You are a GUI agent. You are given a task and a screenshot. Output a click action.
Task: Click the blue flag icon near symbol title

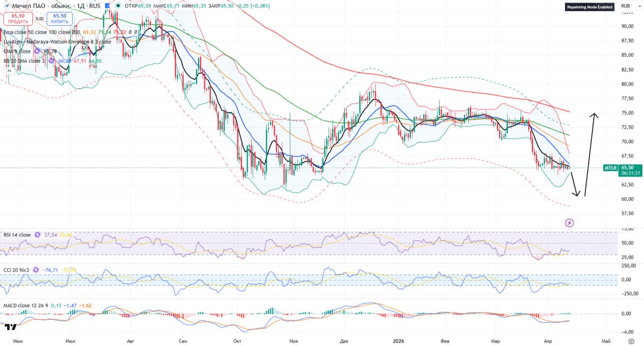tap(107, 6)
